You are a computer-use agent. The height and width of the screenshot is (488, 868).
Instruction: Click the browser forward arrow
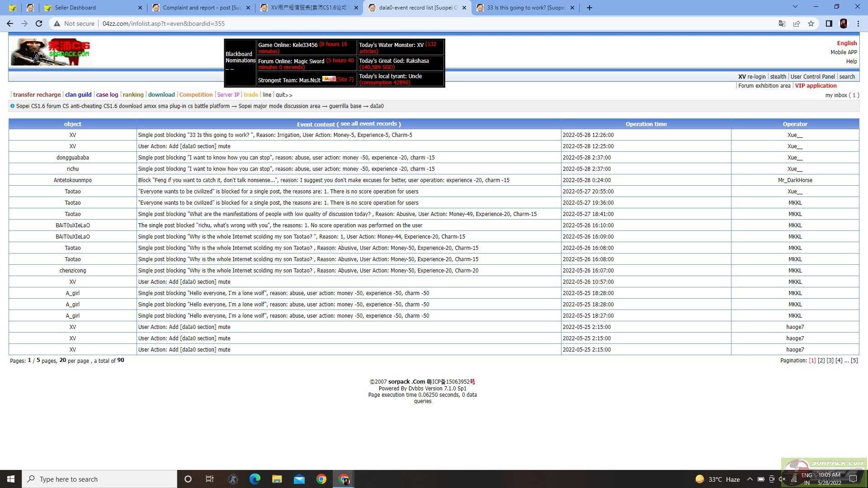click(24, 23)
